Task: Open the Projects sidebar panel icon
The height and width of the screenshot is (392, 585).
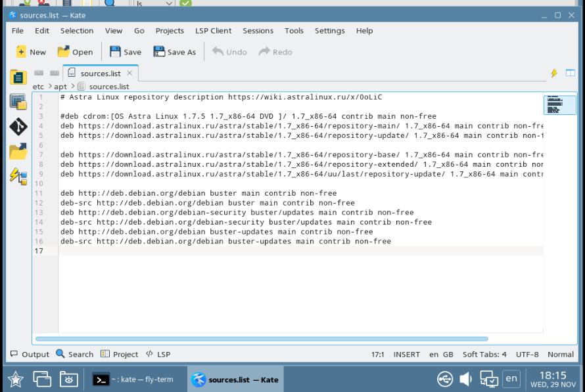Action: coord(18,102)
